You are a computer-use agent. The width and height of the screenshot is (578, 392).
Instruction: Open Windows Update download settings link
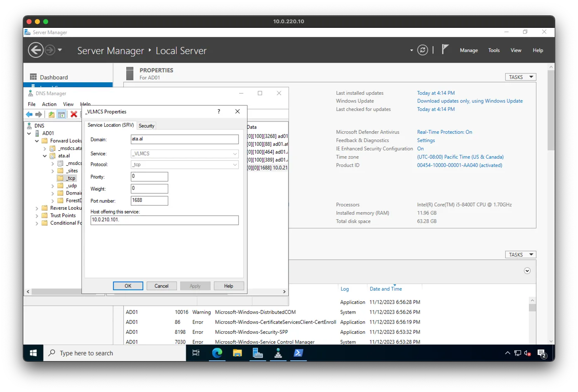pos(470,101)
